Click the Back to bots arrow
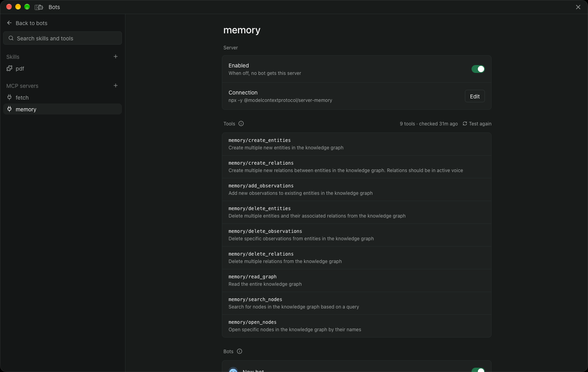The width and height of the screenshot is (588, 372). coord(9,23)
